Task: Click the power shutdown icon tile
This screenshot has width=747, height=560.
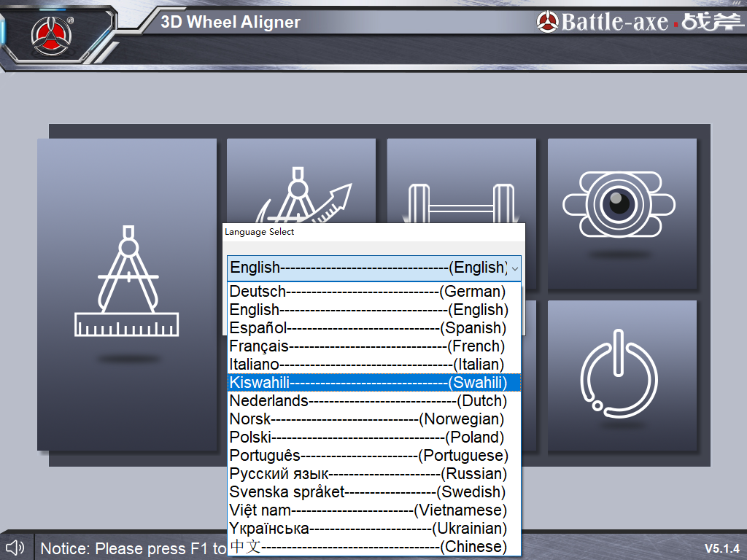Action: [622, 375]
